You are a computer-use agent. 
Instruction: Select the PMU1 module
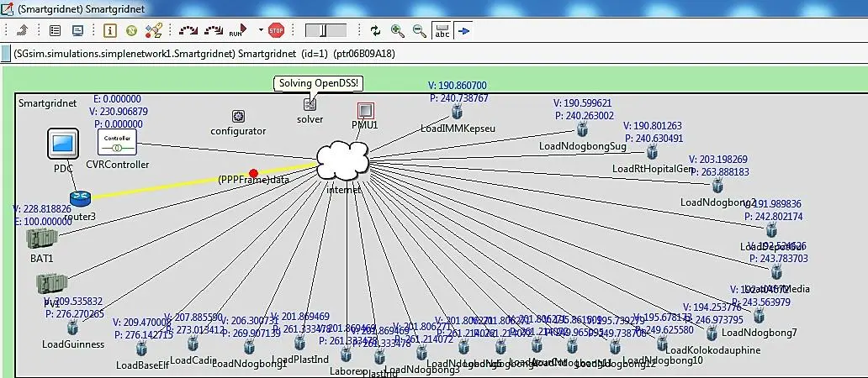(365, 111)
